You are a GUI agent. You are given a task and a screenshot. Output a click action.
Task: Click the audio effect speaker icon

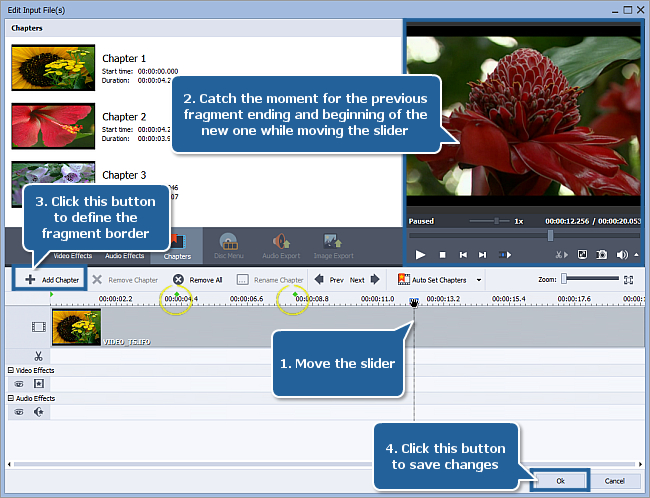coord(39,411)
